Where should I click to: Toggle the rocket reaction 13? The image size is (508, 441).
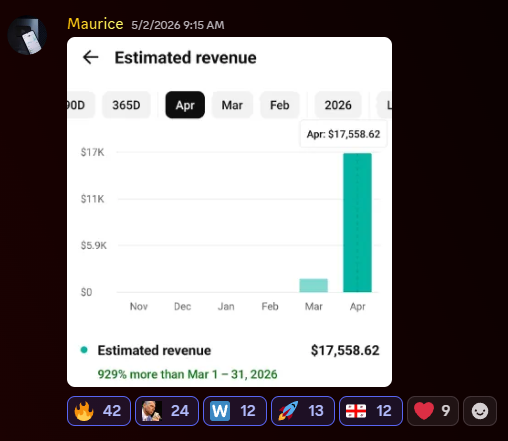click(x=303, y=411)
